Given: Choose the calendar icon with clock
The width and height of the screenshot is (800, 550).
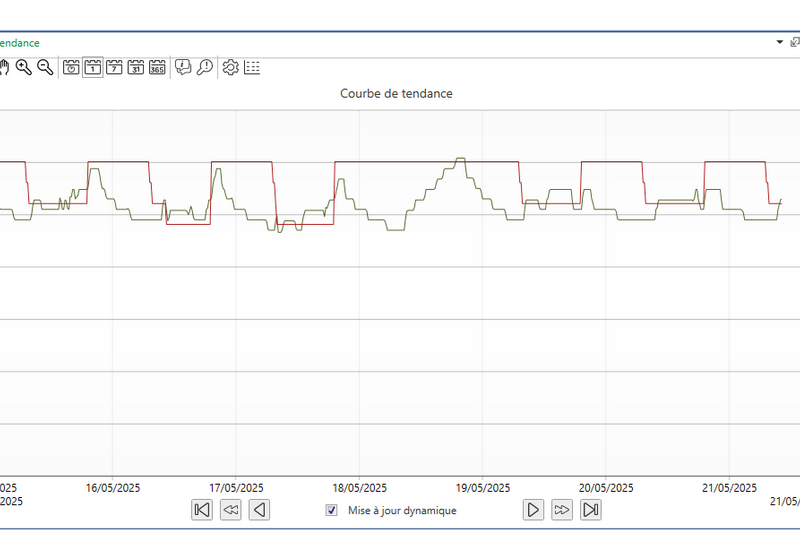Looking at the screenshot, I should coord(71,67).
